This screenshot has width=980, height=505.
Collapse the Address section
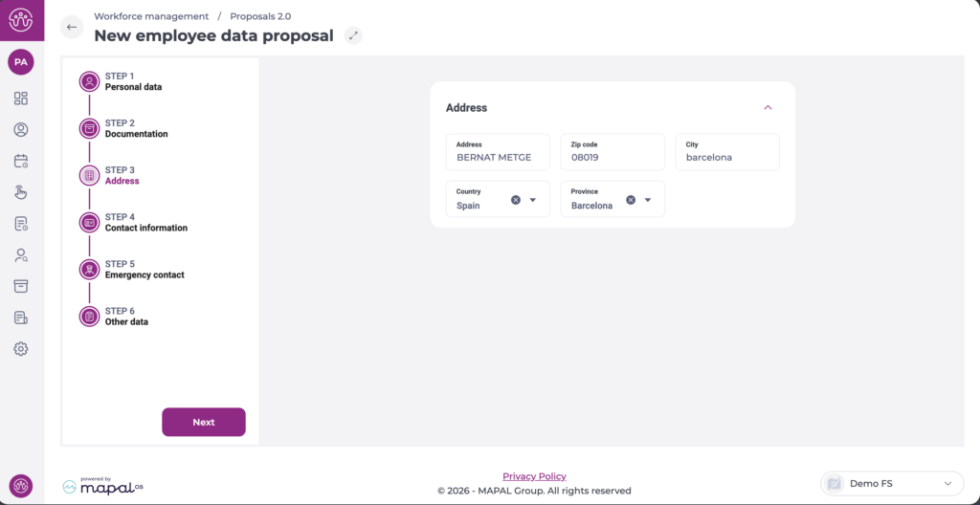tap(768, 108)
